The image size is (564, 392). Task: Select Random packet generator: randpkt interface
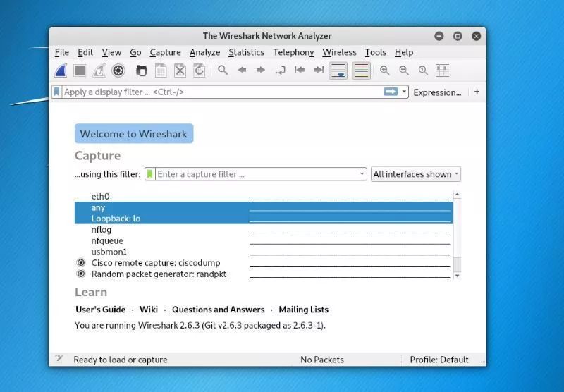pos(264,274)
